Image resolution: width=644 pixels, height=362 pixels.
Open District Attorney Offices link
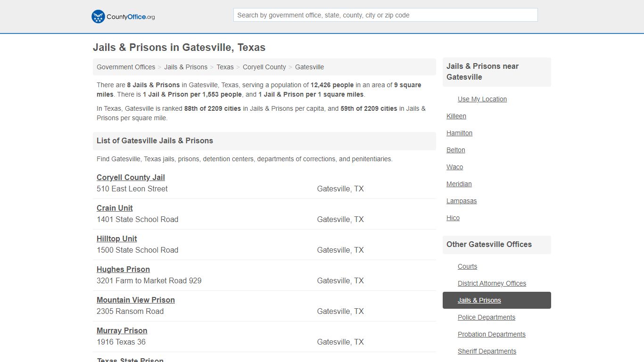(492, 283)
